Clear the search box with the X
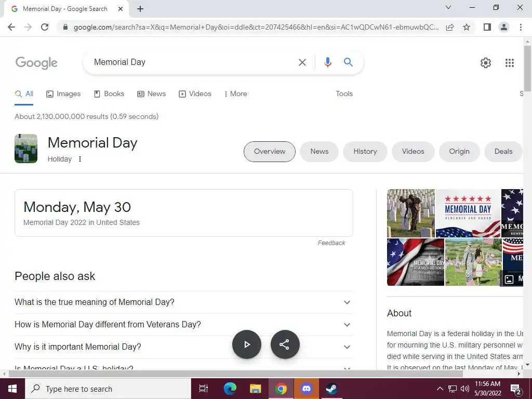Image resolution: width=532 pixels, height=399 pixels. click(302, 62)
